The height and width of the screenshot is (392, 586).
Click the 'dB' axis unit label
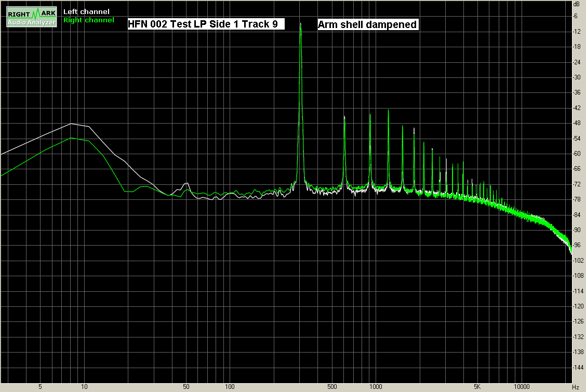pos(576,4)
